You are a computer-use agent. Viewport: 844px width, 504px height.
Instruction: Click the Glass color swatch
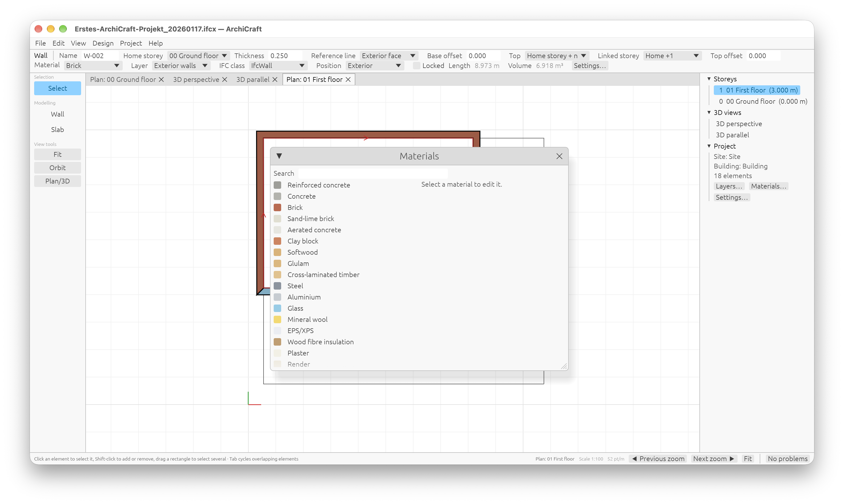(277, 308)
